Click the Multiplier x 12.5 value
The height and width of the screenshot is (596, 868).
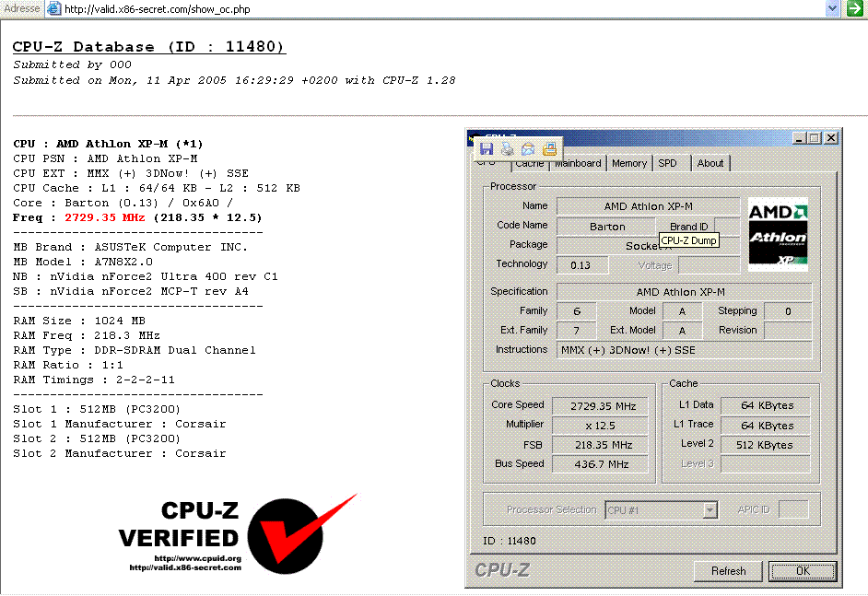click(x=601, y=426)
